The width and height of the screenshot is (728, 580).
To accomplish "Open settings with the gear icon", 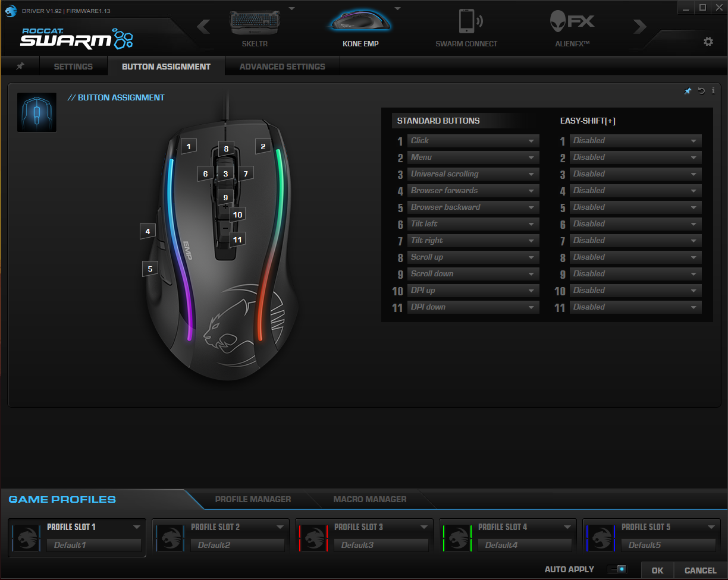I will (x=708, y=42).
